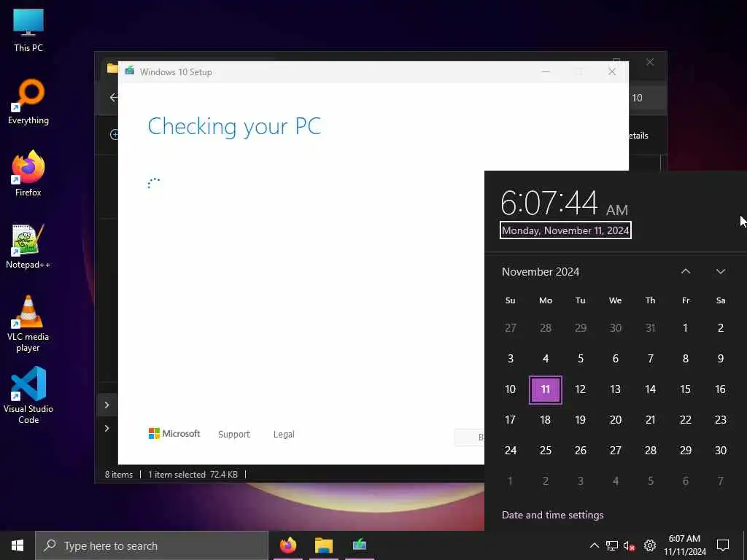Click the gear icon in system tray
Viewport: 747px width, 560px height.
coord(649,545)
